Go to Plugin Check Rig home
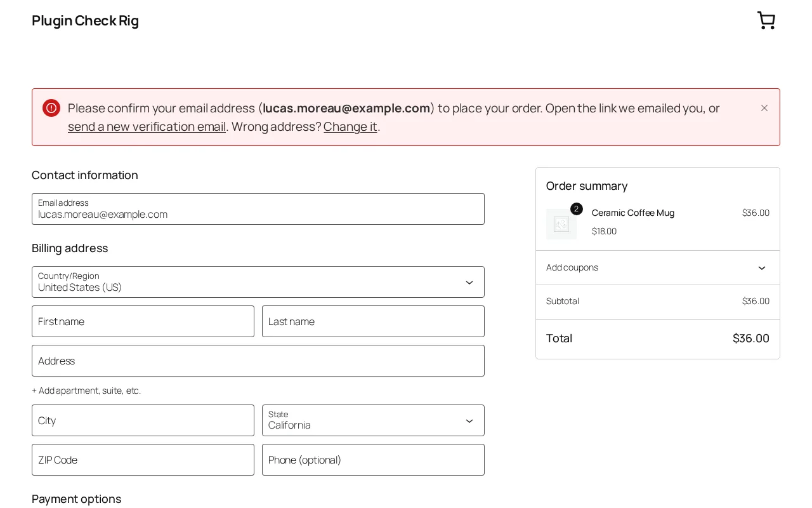The image size is (812, 508). (x=85, y=20)
